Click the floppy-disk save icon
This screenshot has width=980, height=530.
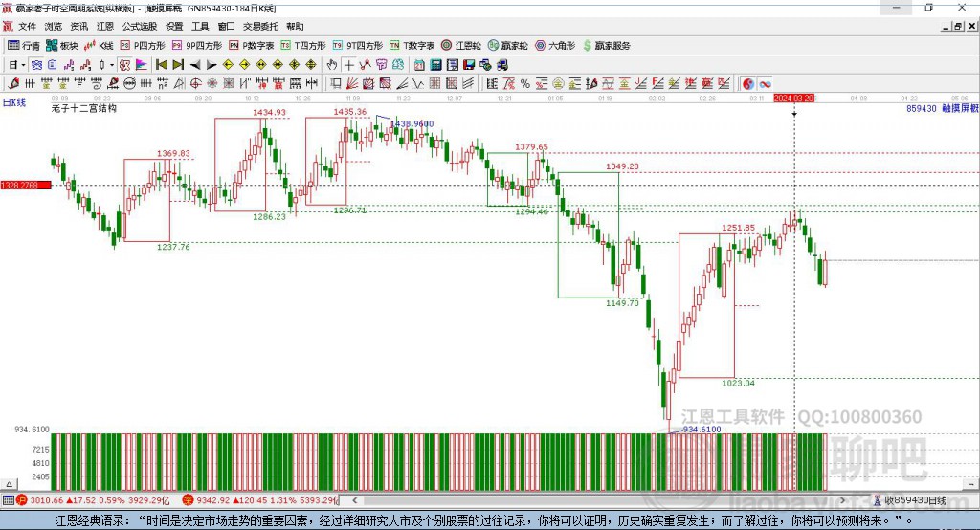[469, 64]
